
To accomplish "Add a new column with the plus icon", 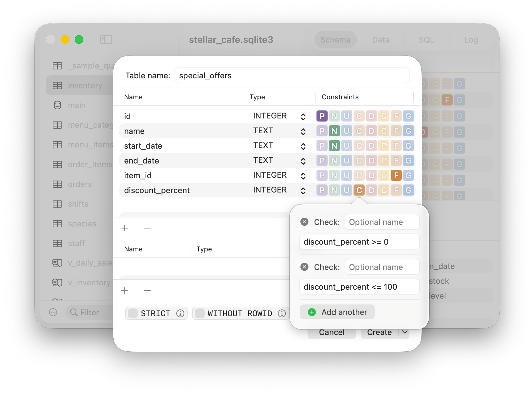I will [124, 228].
